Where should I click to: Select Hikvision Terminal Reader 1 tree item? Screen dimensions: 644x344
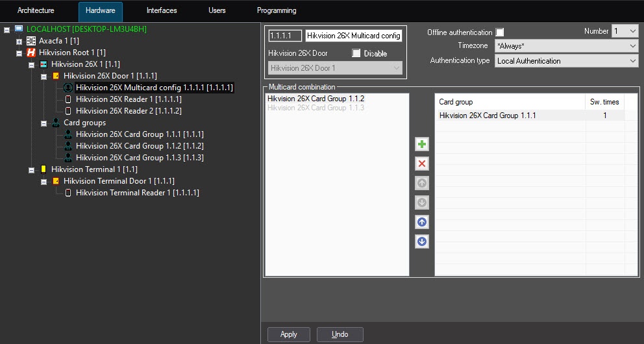click(x=138, y=193)
